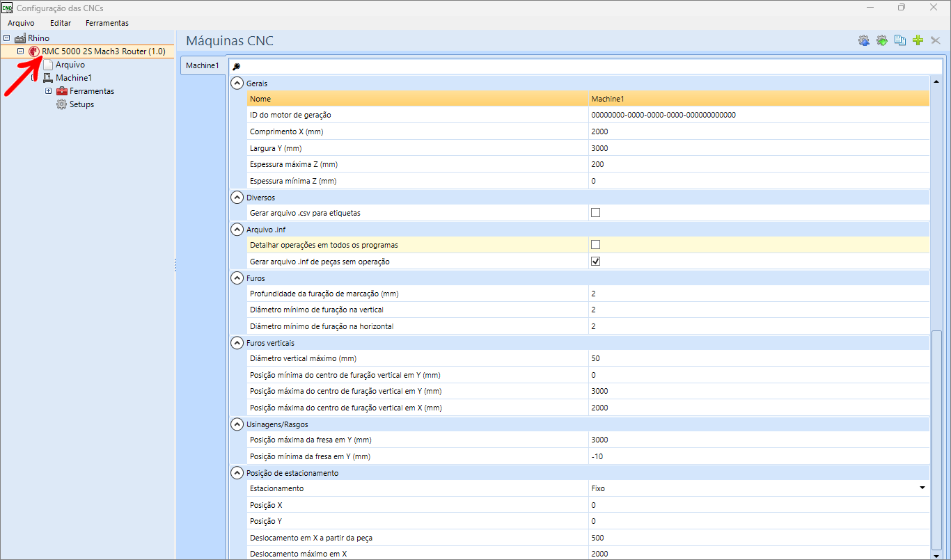Click the red toolbox Ferramentas icon
Screen dimensions: 951x560
(x=62, y=91)
